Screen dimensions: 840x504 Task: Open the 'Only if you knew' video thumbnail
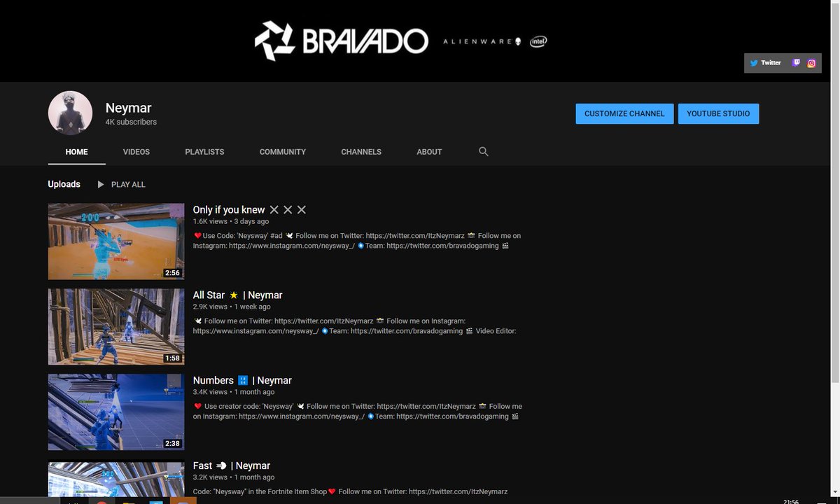[116, 241]
